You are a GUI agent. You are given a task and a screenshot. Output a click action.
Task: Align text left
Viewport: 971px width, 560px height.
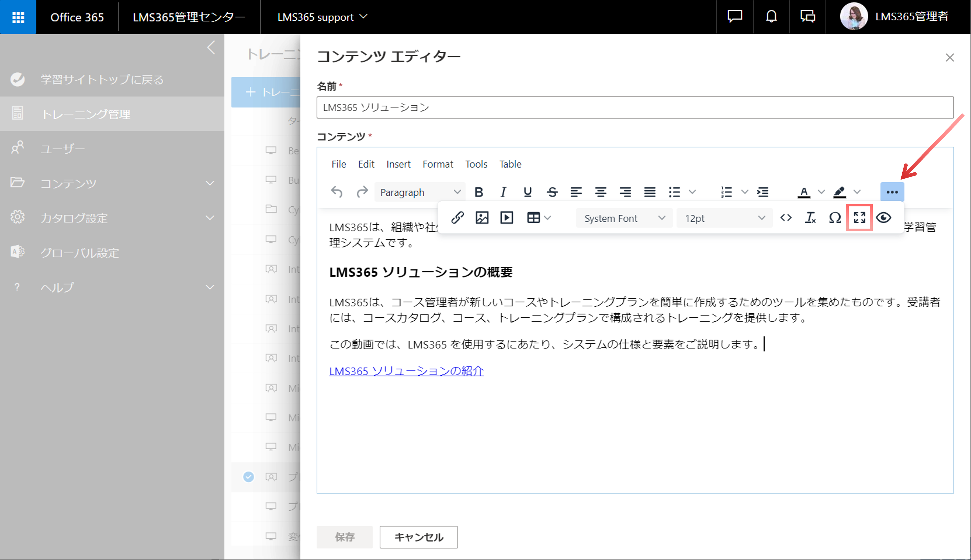576,192
